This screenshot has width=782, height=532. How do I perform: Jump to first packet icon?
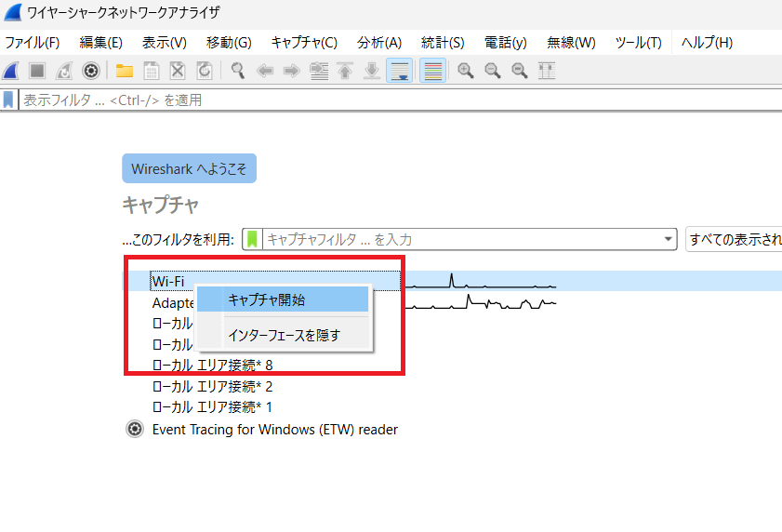coord(345,71)
